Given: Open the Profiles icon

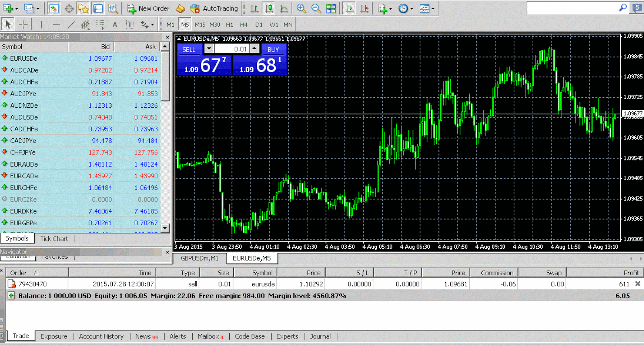Looking at the screenshot, I should click(x=29, y=8).
